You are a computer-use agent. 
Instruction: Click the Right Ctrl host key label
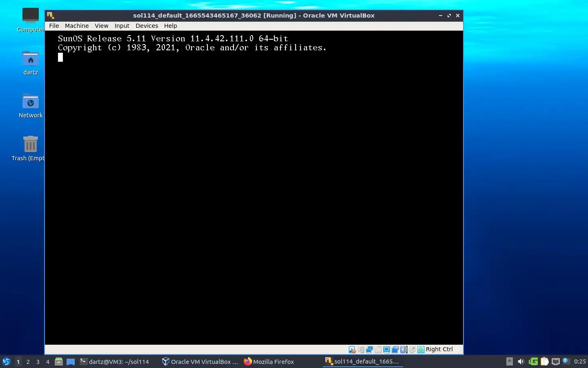439,349
